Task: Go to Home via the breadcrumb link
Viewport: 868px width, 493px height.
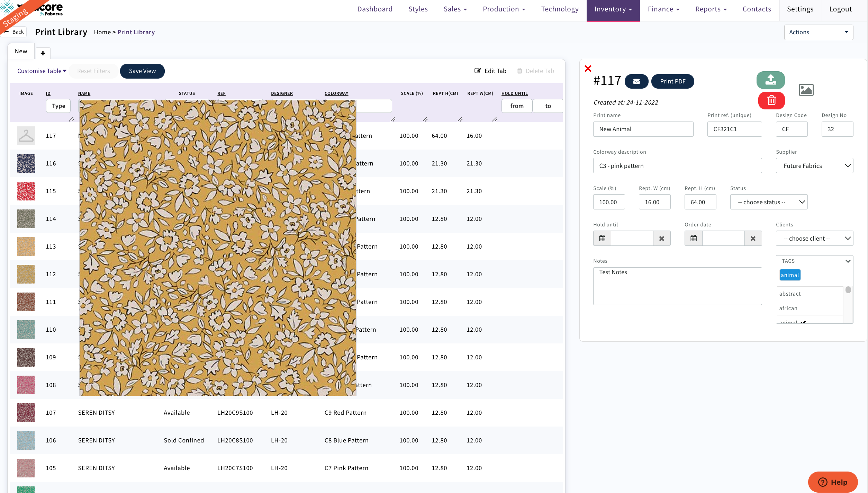Action: [102, 32]
